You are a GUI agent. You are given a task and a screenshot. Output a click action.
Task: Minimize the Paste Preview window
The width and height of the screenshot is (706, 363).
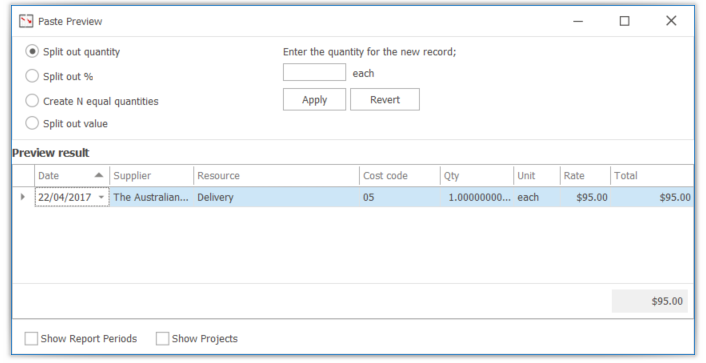(x=578, y=21)
